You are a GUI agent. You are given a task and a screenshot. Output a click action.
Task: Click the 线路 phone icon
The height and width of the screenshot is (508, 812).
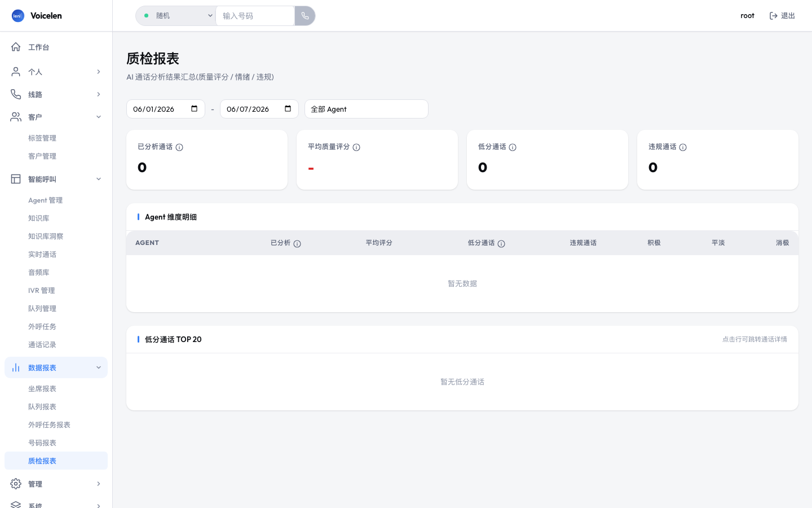click(16, 94)
